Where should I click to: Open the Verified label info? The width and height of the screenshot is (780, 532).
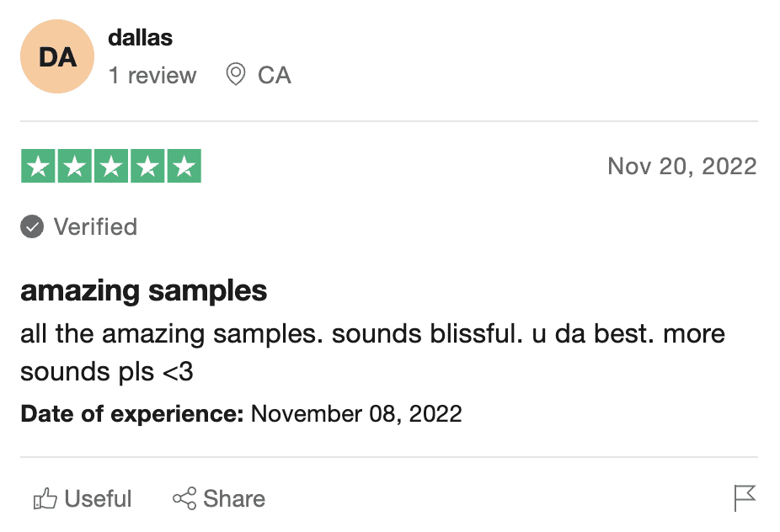(x=95, y=226)
